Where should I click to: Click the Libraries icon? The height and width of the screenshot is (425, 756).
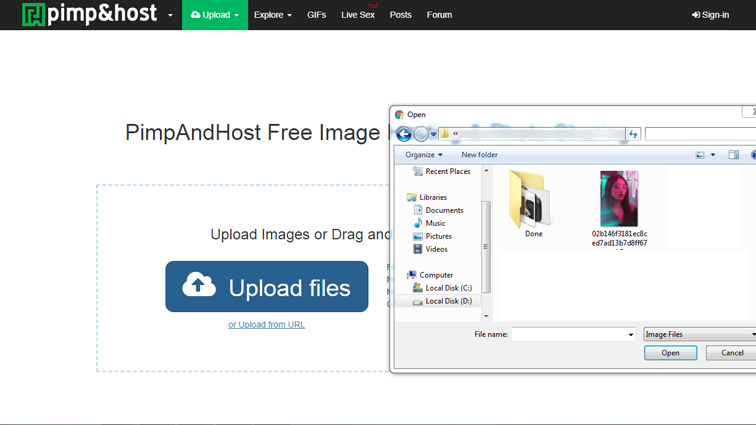click(411, 197)
